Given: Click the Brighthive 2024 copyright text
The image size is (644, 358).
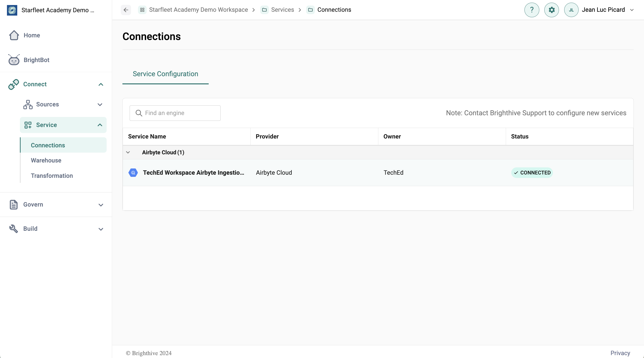Looking at the screenshot, I should 149,353.
